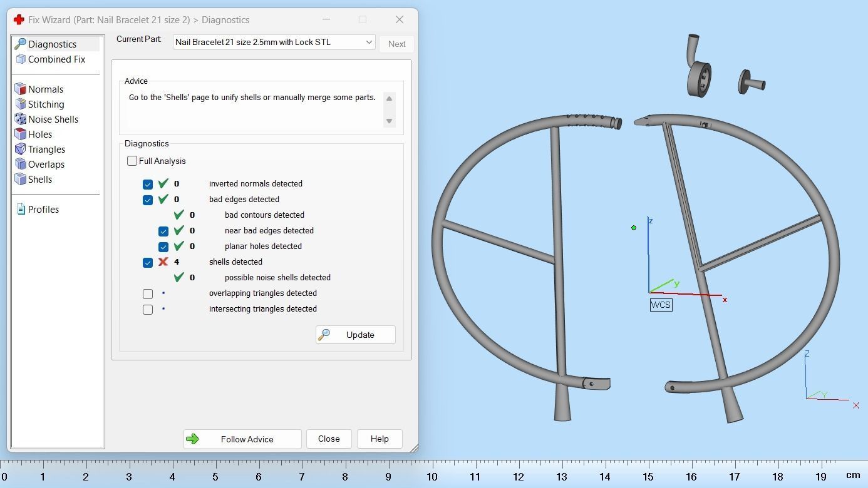Click the Profiles document icon
Image resolution: width=868 pixels, height=488 pixels.
click(21, 209)
